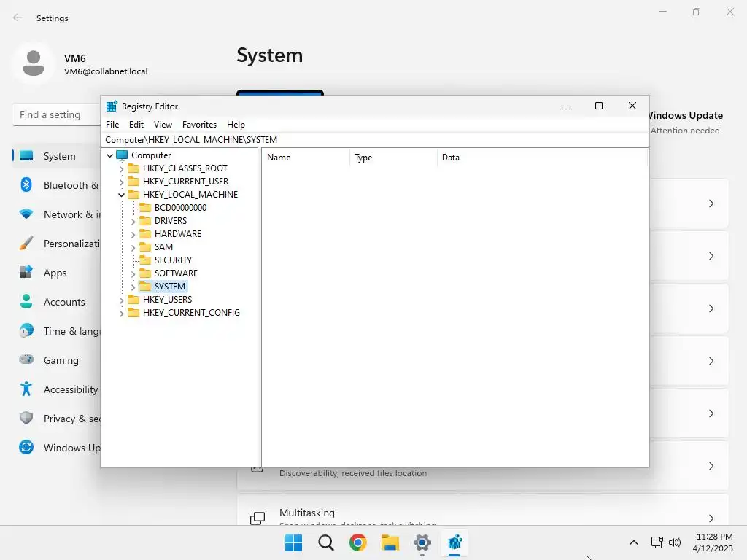Select the HKEY_CURRENT_CONFIG folder icon
This screenshot has height=560, width=747.
(x=133, y=312)
